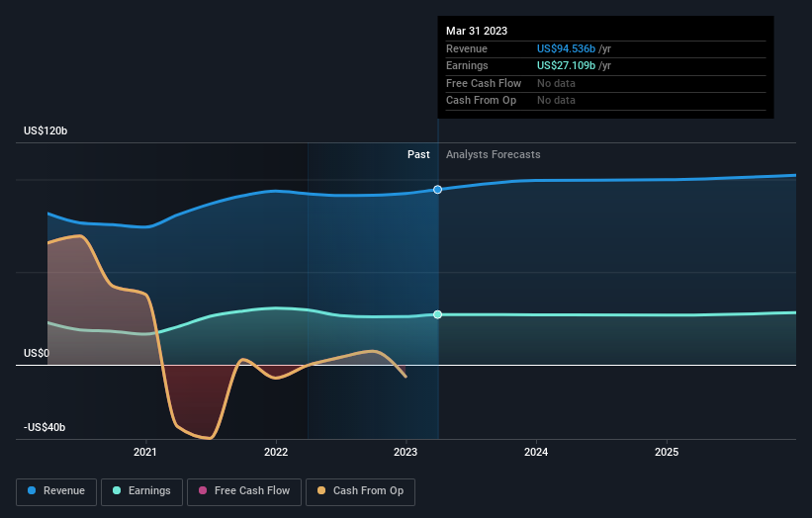Screen dimensions: 812x518
Task: Click the US$94.536b revenue value
Action: tap(566, 48)
